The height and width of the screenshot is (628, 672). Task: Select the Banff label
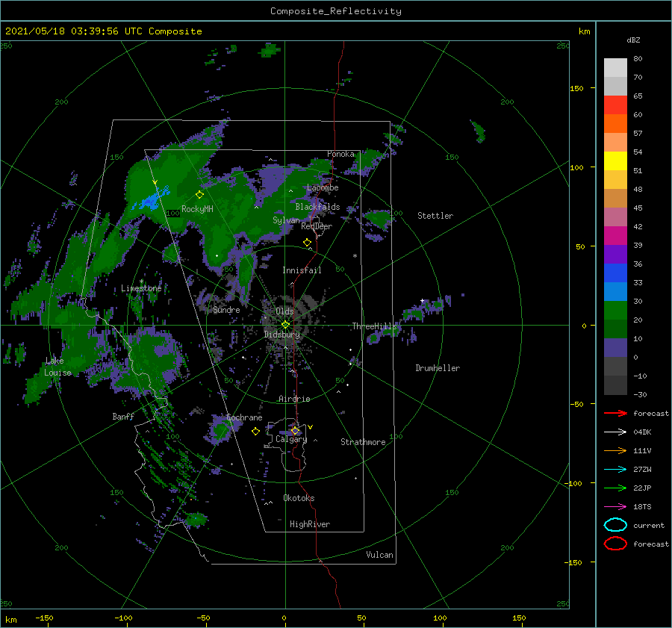click(x=123, y=416)
